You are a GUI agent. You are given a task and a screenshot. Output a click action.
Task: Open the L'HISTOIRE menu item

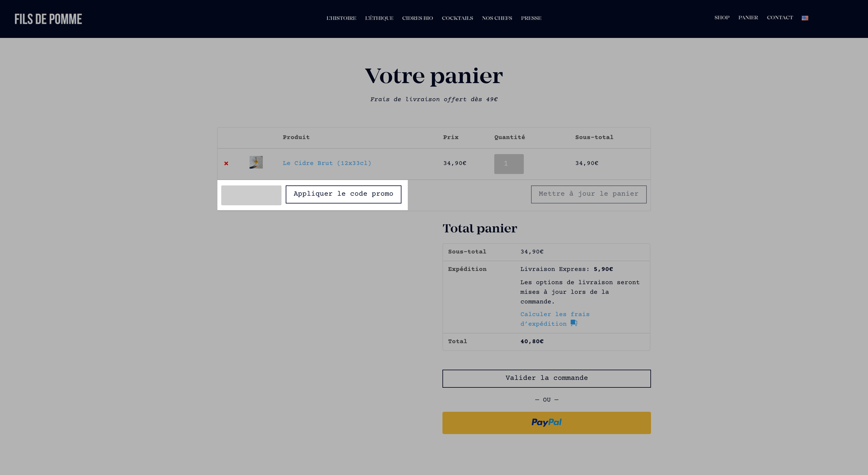pos(341,18)
